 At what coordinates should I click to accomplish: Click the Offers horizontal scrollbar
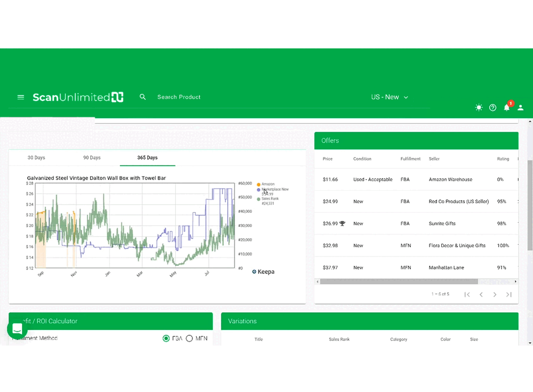(399, 281)
